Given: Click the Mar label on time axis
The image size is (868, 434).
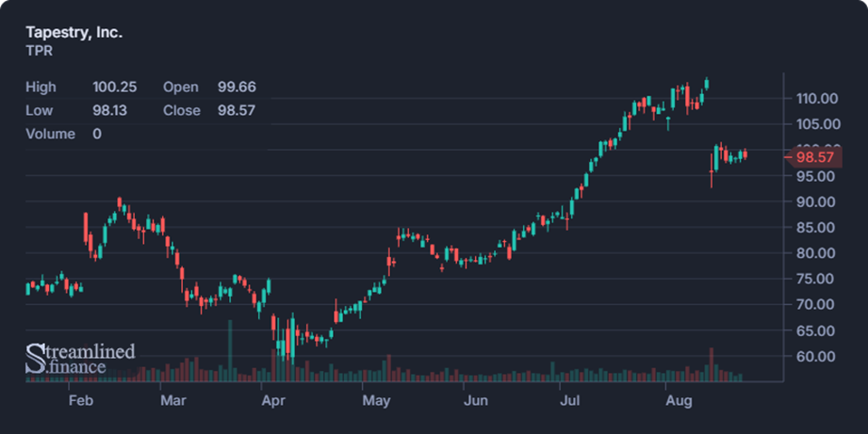Looking at the screenshot, I should 173,400.
